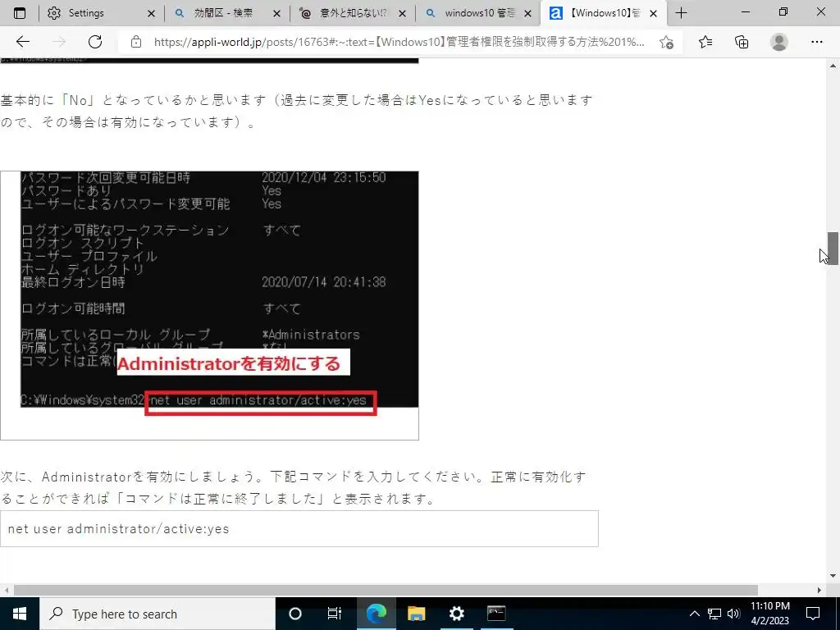840x630 pixels.
Task: Close the 意外と知らない tab
Action: pos(402,13)
